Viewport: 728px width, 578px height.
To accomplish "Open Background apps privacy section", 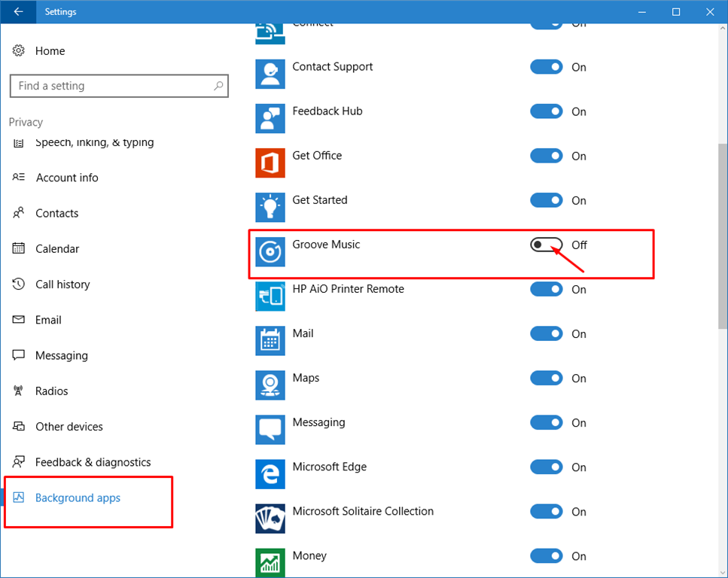I will pyautogui.click(x=78, y=498).
